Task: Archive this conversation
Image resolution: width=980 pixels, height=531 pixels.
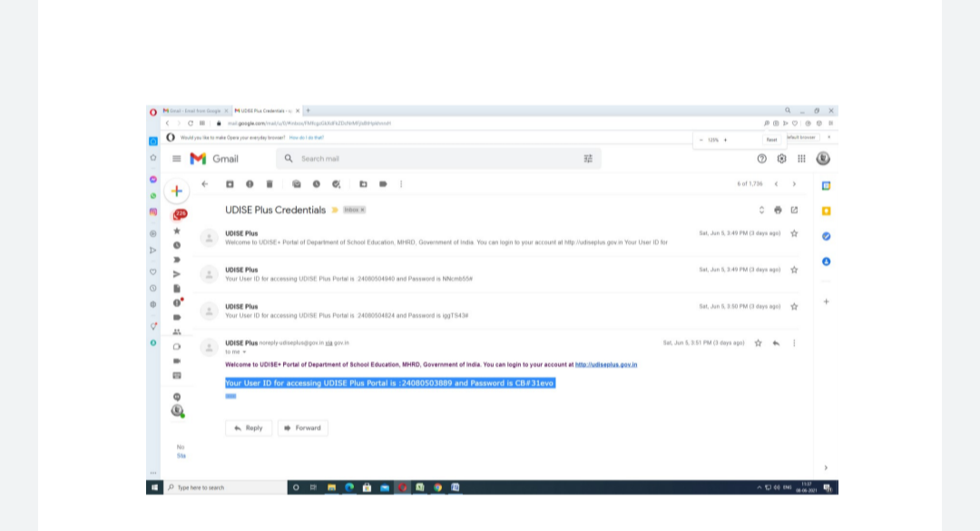Action: click(x=230, y=184)
